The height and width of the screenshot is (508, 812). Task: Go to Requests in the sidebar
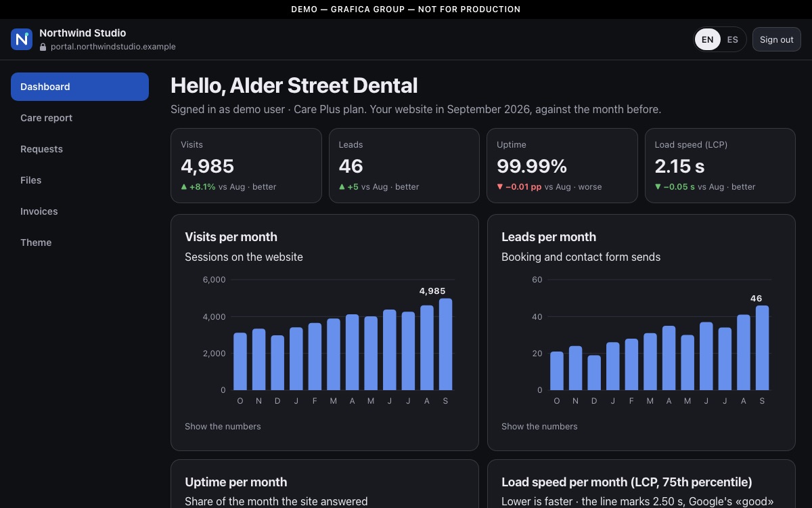(80, 149)
